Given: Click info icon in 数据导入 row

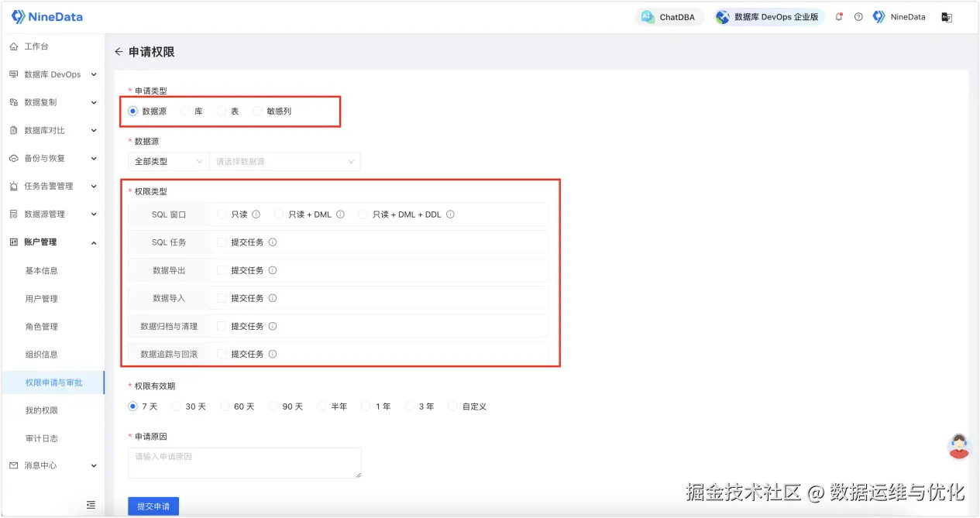Looking at the screenshot, I should coord(273,298).
